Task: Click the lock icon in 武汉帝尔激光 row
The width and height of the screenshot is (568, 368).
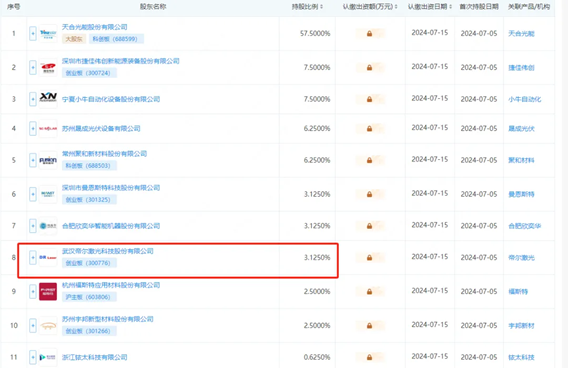Action: [369, 258]
